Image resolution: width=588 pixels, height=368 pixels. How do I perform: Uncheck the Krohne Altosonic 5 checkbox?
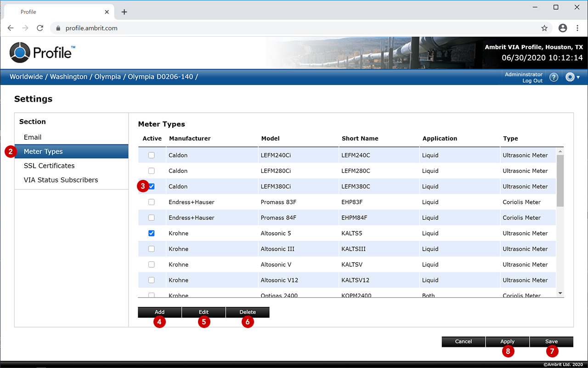point(152,234)
